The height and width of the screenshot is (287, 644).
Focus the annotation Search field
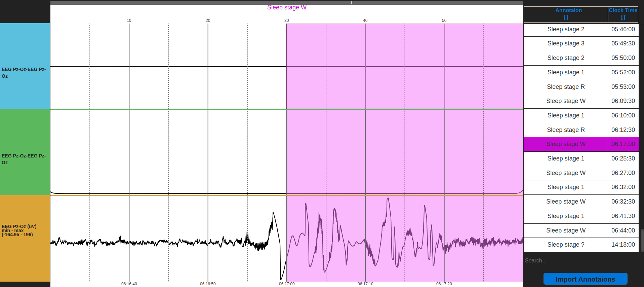581,260
